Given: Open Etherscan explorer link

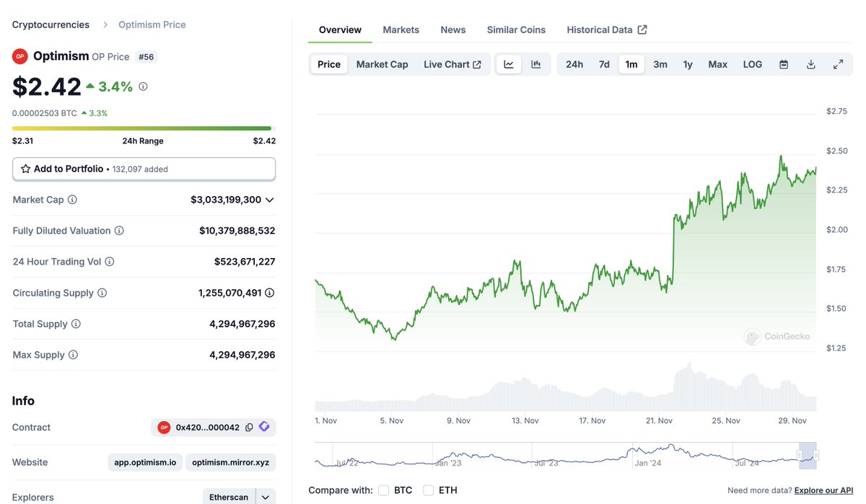Looking at the screenshot, I should [229, 498].
